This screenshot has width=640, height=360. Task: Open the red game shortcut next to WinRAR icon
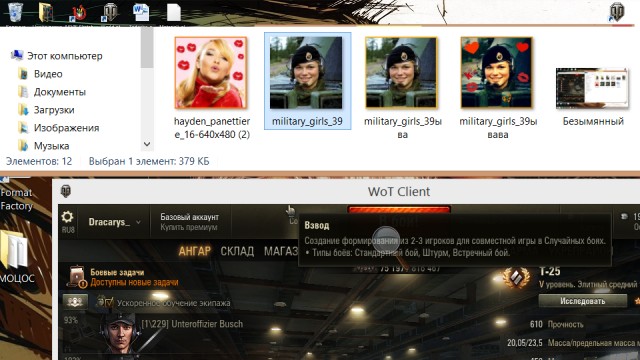[x=78, y=12]
